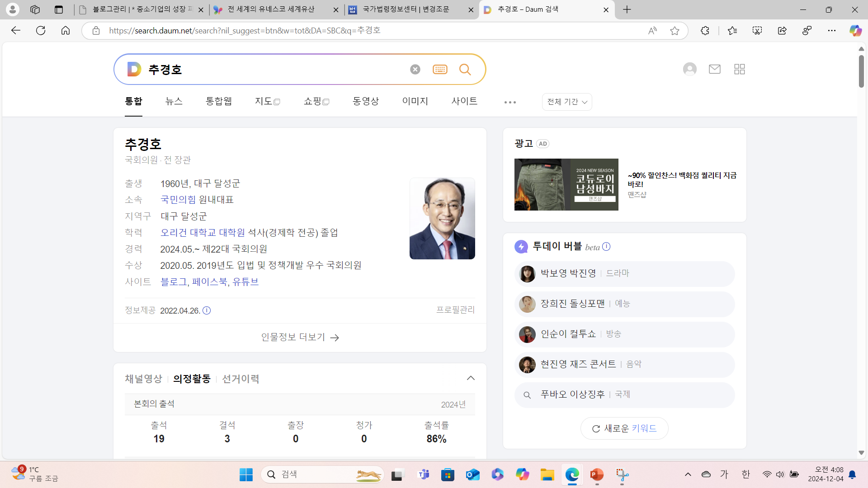
Task: Open the Daum services grid icon
Action: 740,69
